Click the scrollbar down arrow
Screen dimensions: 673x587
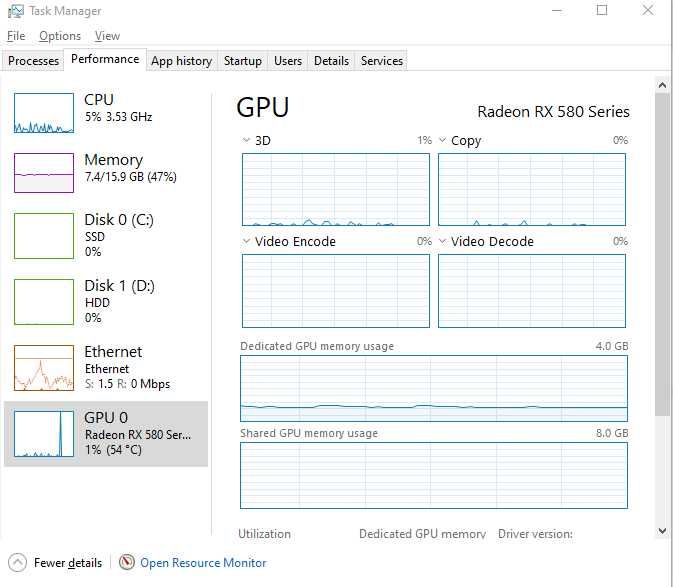(x=662, y=531)
